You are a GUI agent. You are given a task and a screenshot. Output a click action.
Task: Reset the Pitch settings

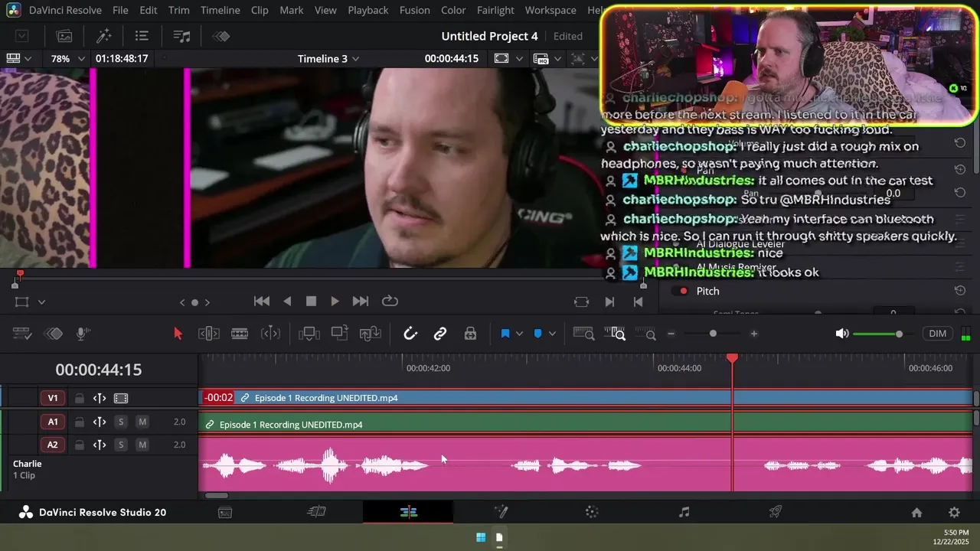pyautogui.click(x=959, y=291)
